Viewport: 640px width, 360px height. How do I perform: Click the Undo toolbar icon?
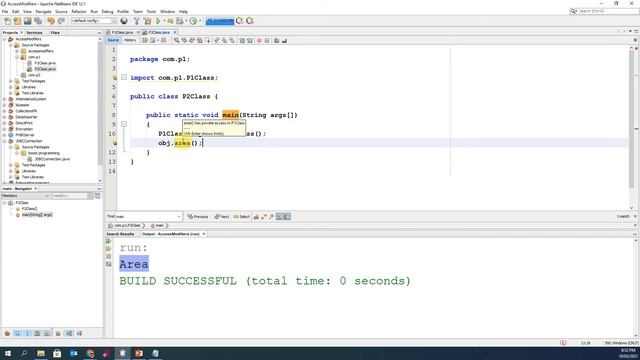pyautogui.click(x=51, y=21)
